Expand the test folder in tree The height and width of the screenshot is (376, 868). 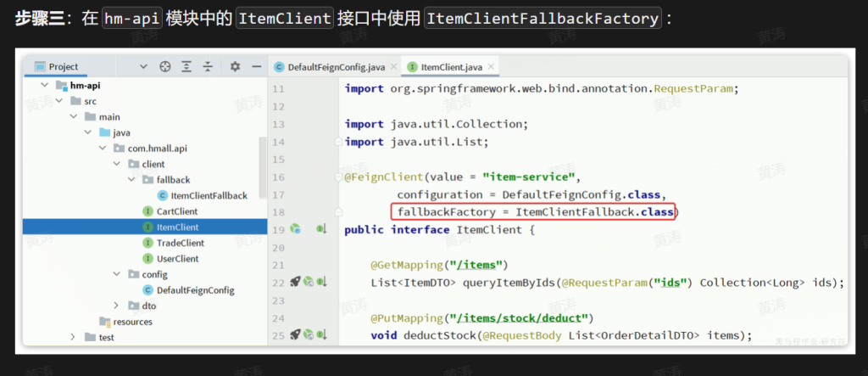(74, 337)
